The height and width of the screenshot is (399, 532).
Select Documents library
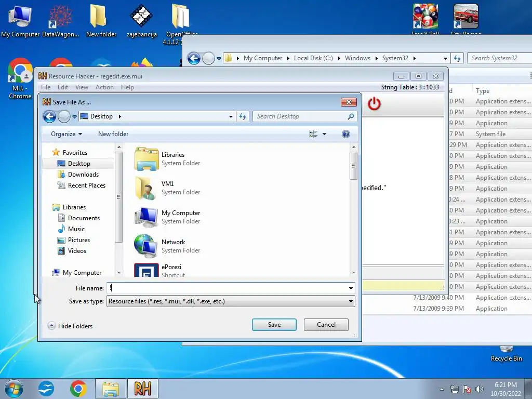[84, 218]
